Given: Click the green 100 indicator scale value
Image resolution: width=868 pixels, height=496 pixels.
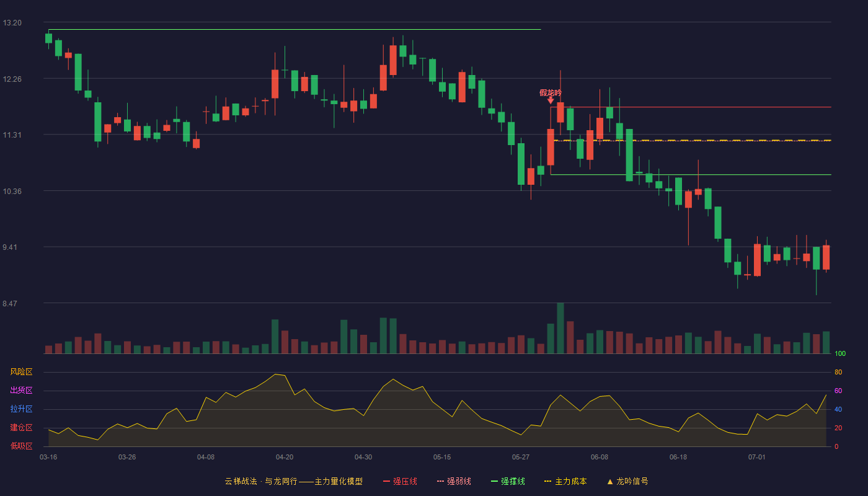Looking at the screenshot, I should click(840, 354).
